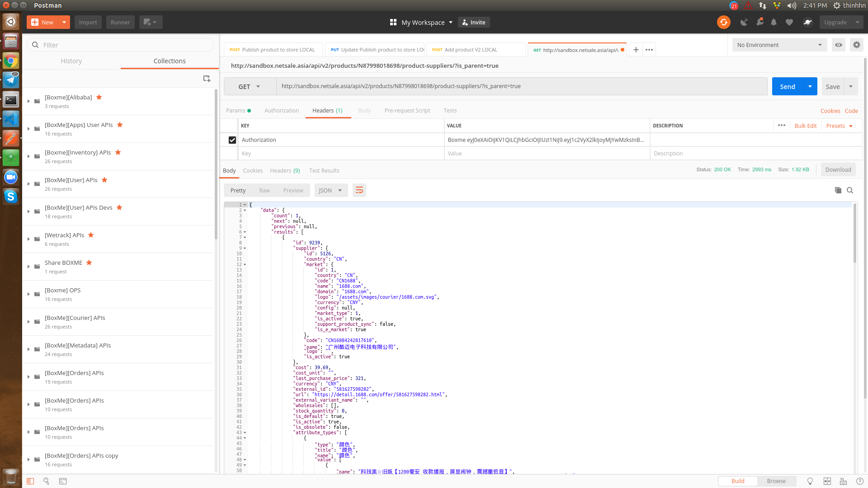Open Visual Studio Code from dock
The width and height of the screenshot is (868, 488).
tap(11, 119)
